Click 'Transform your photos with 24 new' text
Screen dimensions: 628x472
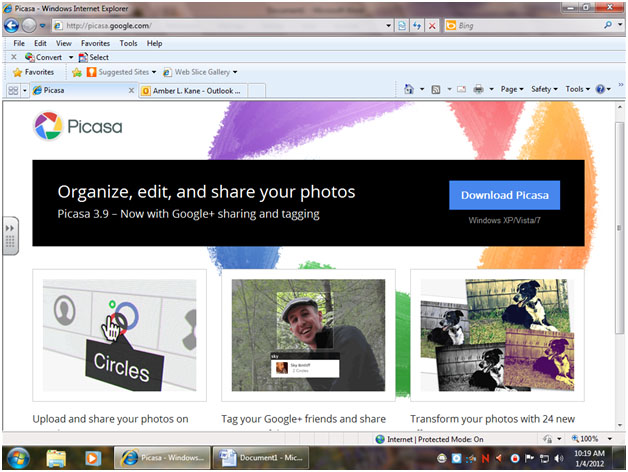[x=492, y=419]
